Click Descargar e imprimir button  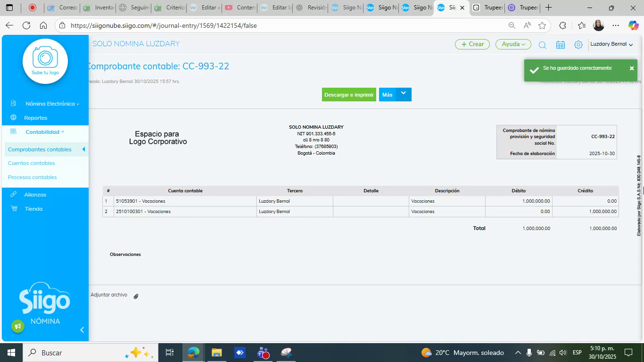[349, 95]
